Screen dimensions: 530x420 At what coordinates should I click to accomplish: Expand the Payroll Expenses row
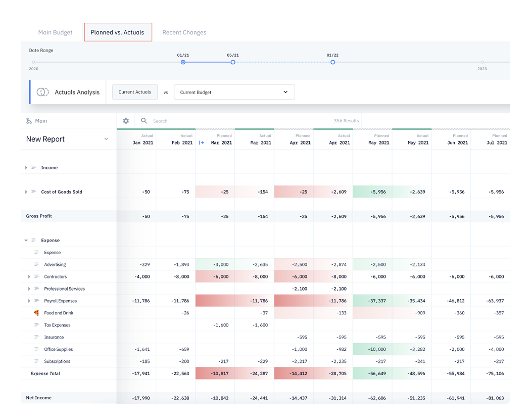(x=29, y=300)
